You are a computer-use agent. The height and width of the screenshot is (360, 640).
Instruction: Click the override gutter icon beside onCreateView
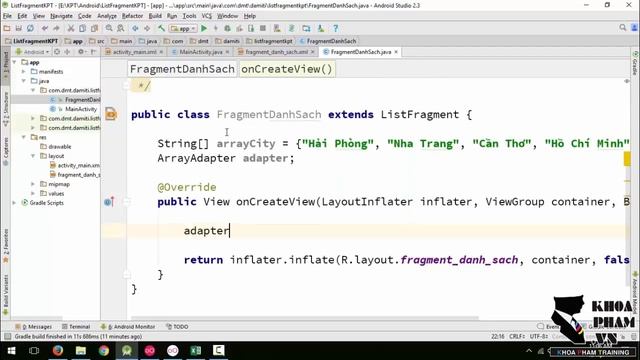tap(109, 202)
